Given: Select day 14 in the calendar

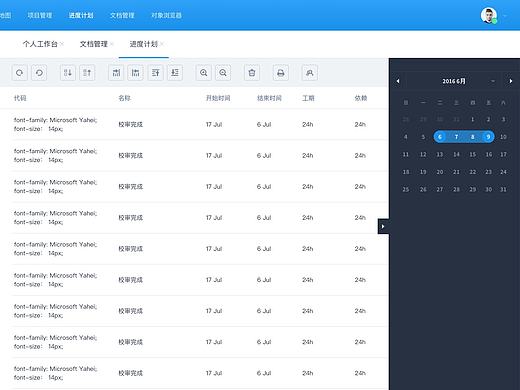Looking at the screenshot, I should (456, 154).
